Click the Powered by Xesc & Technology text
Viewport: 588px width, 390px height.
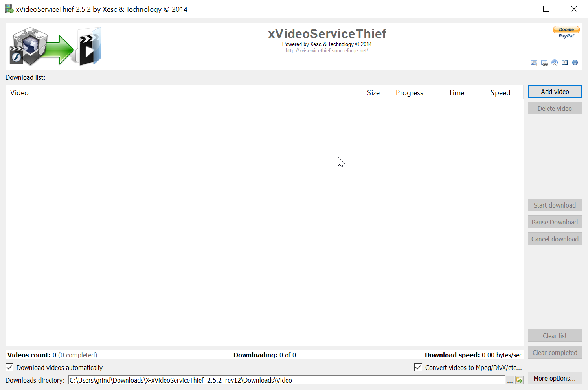(327, 44)
